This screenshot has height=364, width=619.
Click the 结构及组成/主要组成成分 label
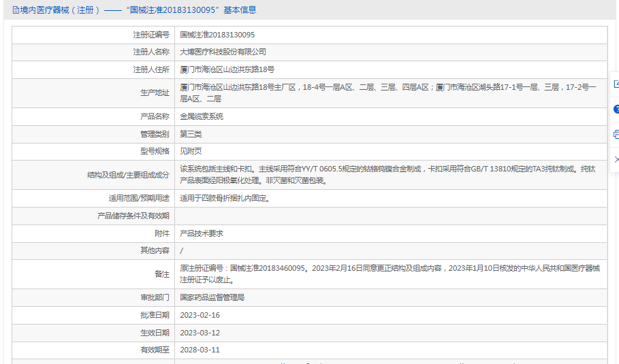(128, 175)
